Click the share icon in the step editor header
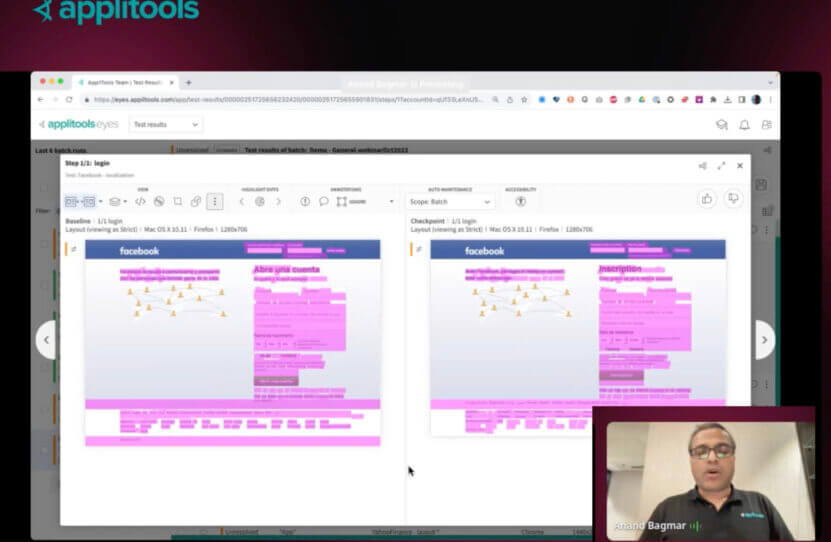This screenshot has width=831, height=542. [x=703, y=166]
